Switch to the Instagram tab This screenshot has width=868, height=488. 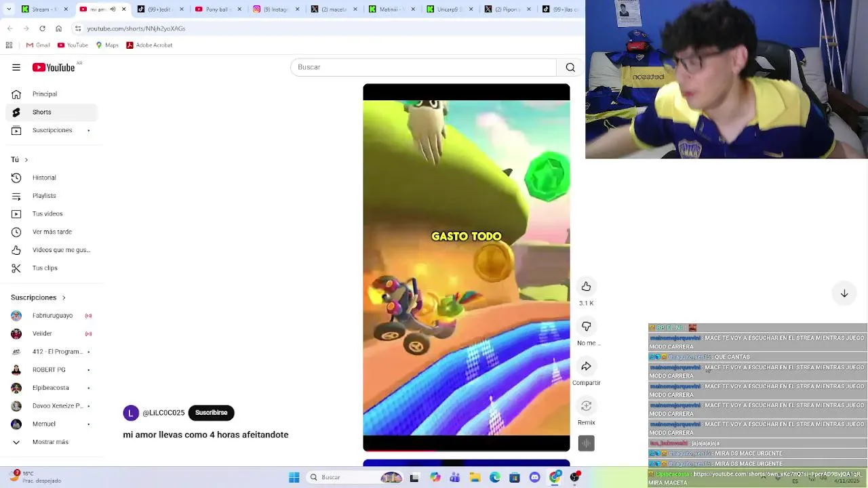click(275, 9)
